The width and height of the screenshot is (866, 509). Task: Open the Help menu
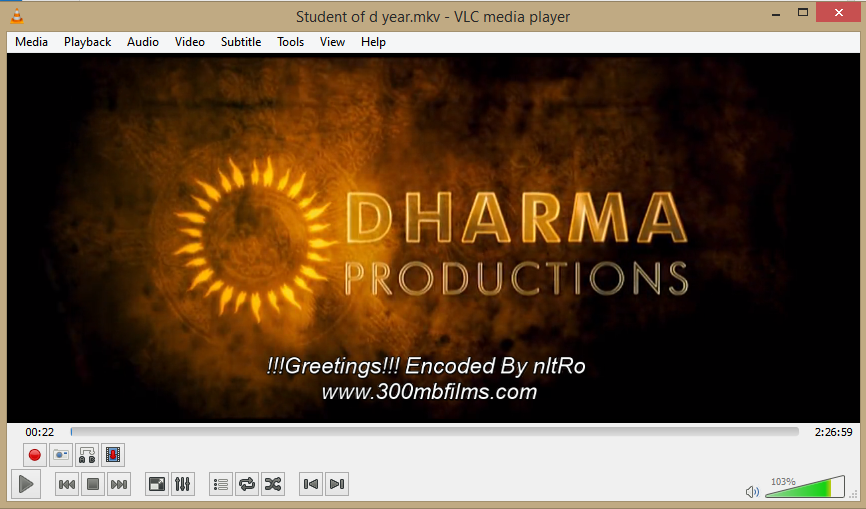point(373,42)
